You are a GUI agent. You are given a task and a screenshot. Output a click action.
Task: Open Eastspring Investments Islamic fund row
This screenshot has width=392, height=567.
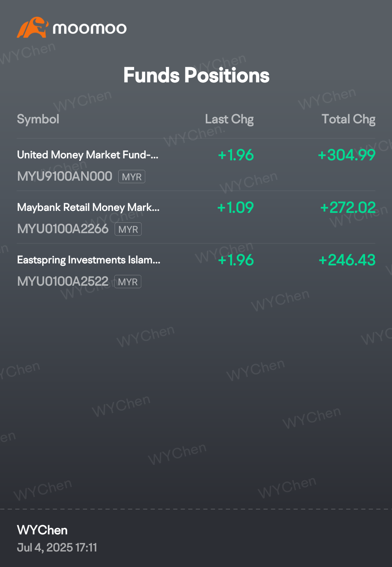point(196,270)
